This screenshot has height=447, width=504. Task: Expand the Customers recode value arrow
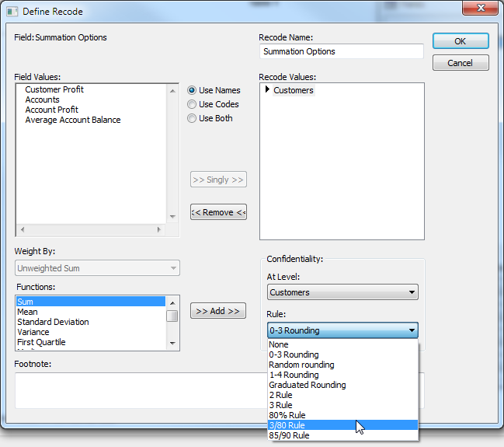point(268,90)
